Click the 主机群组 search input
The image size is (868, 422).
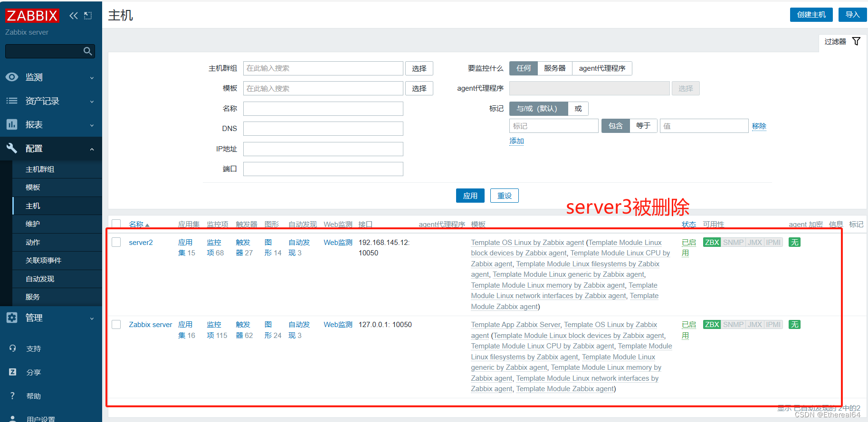point(323,68)
